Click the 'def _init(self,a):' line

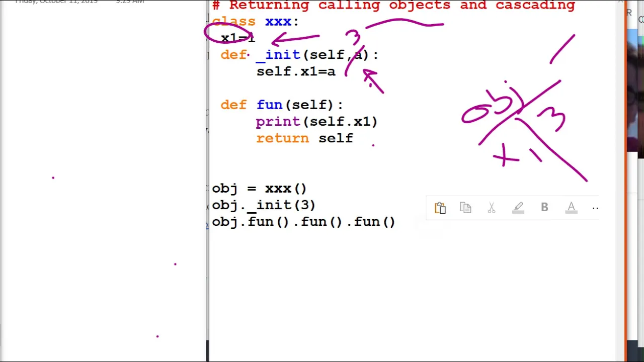pyautogui.click(x=299, y=55)
